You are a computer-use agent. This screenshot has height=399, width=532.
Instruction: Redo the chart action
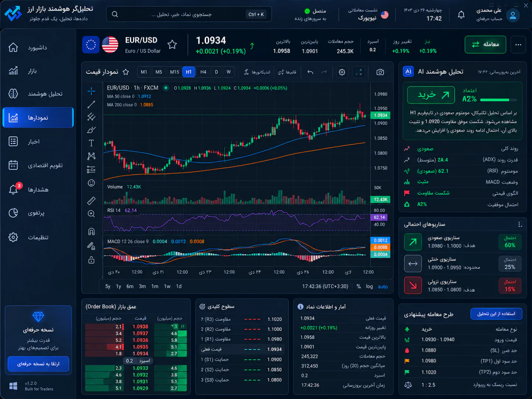(x=324, y=72)
